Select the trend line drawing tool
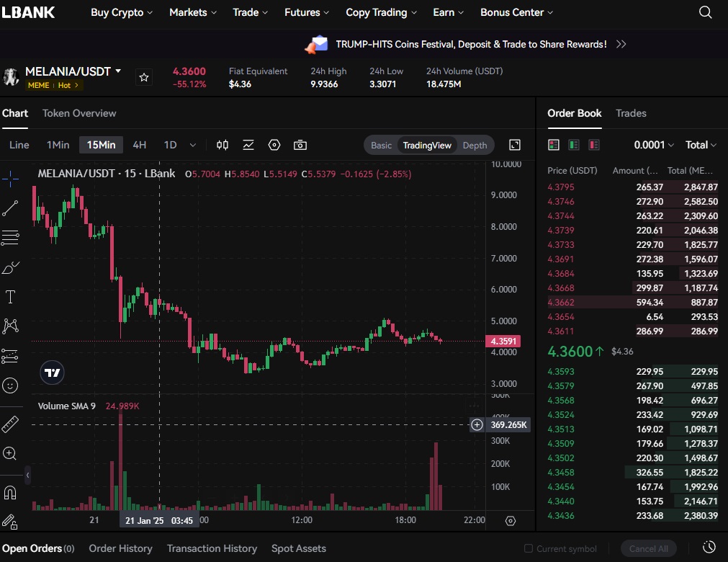Image resolution: width=728 pixels, height=562 pixels. point(10,208)
